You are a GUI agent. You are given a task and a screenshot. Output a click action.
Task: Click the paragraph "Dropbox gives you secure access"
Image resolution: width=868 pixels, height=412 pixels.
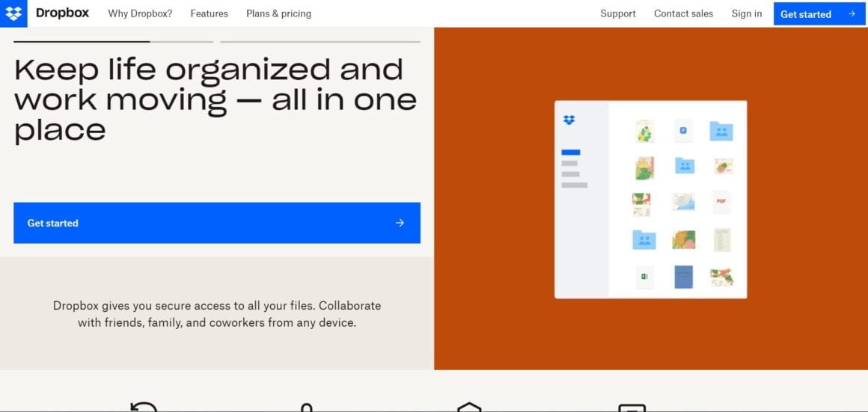pyautogui.click(x=217, y=313)
